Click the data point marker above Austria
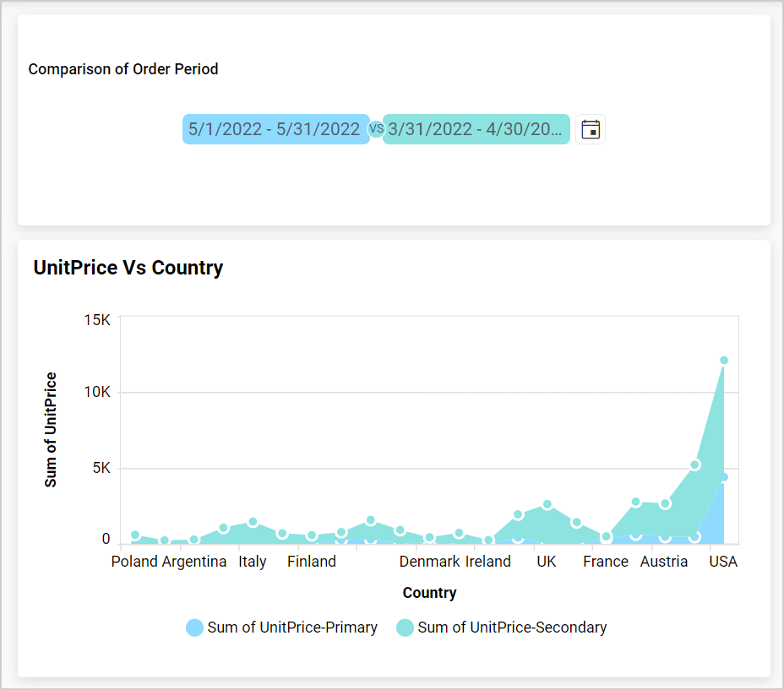The height and width of the screenshot is (690, 784). (x=664, y=503)
